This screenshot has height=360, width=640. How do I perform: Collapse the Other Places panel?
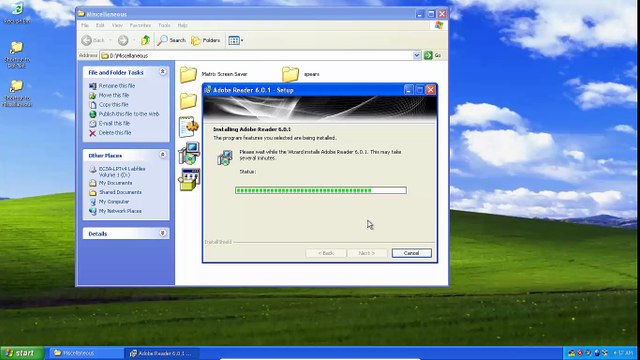162,155
